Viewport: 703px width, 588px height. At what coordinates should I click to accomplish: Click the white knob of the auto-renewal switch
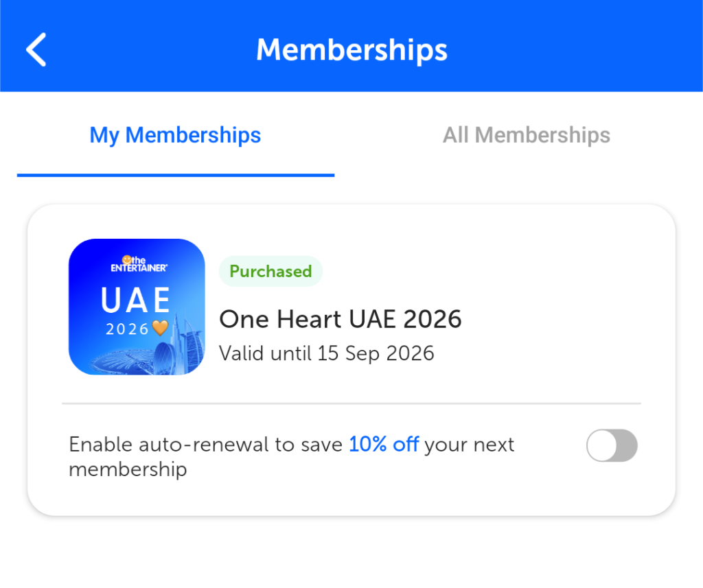[x=601, y=446]
